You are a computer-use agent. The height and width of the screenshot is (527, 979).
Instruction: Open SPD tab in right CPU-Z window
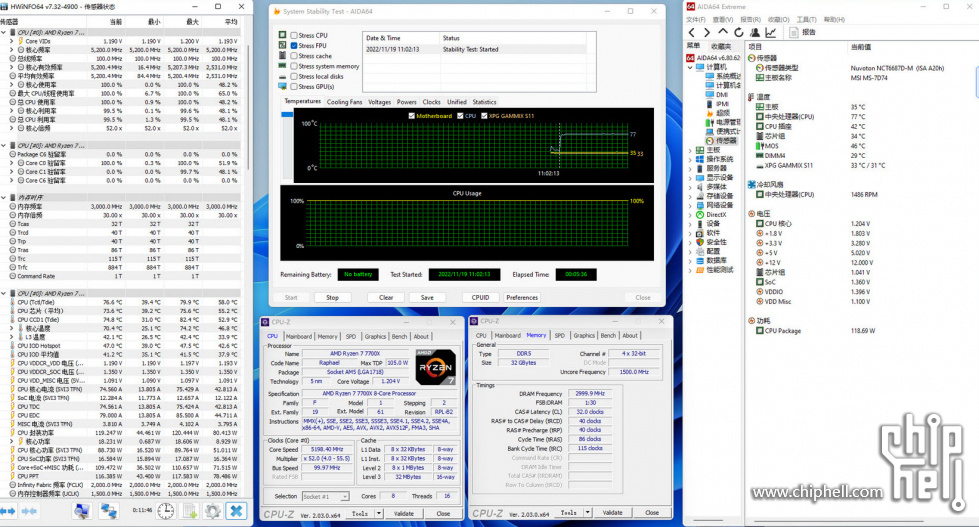pyautogui.click(x=559, y=335)
